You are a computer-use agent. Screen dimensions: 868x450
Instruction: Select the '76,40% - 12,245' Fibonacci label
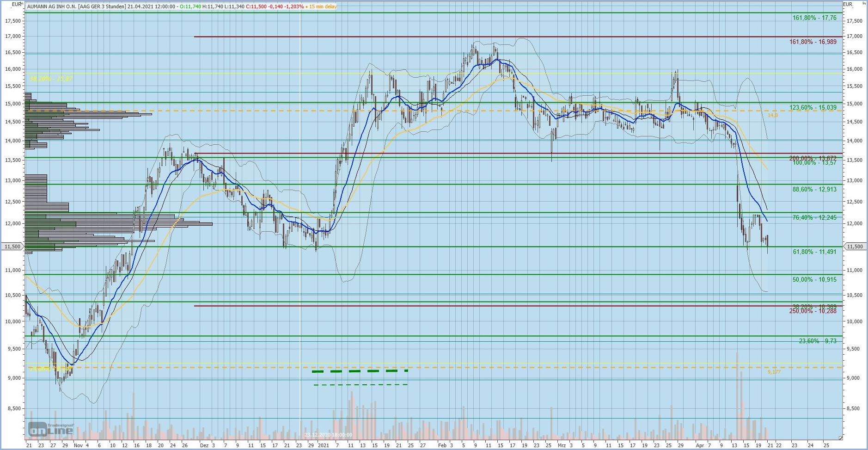pos(814,218)
